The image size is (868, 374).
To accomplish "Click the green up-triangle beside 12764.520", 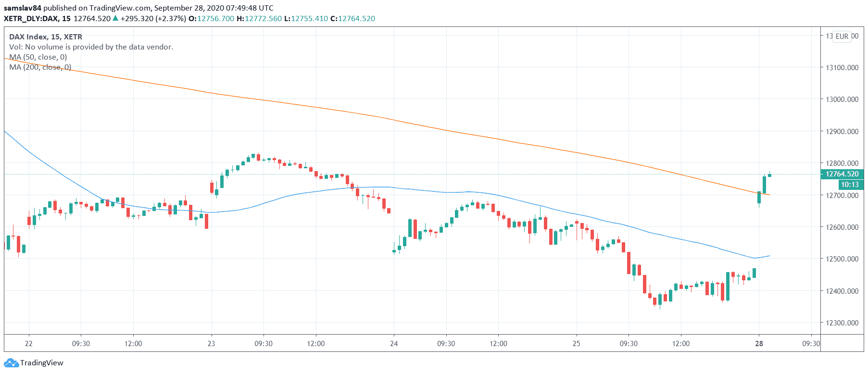I will (115, 18).
